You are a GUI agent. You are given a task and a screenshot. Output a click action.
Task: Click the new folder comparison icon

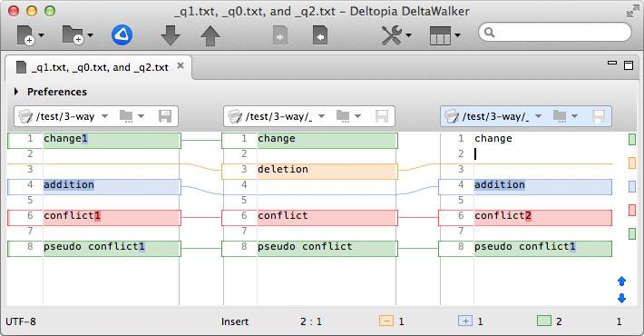coord(73,35)
